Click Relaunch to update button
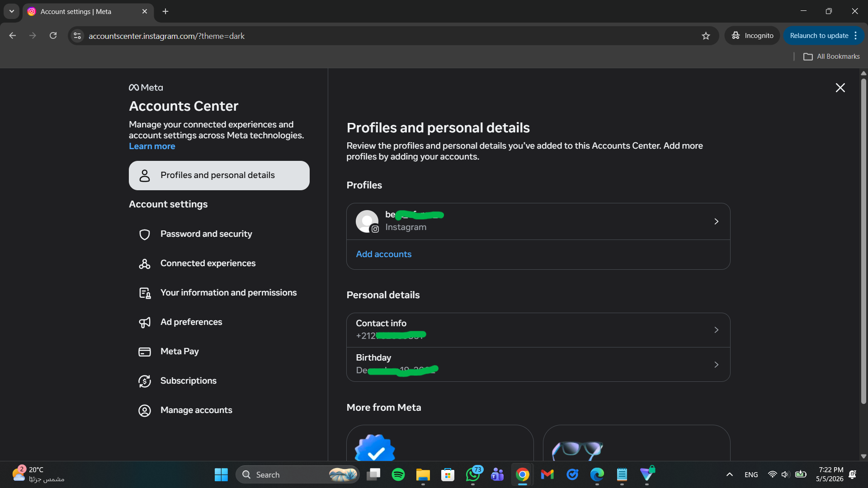 (819, 36)
